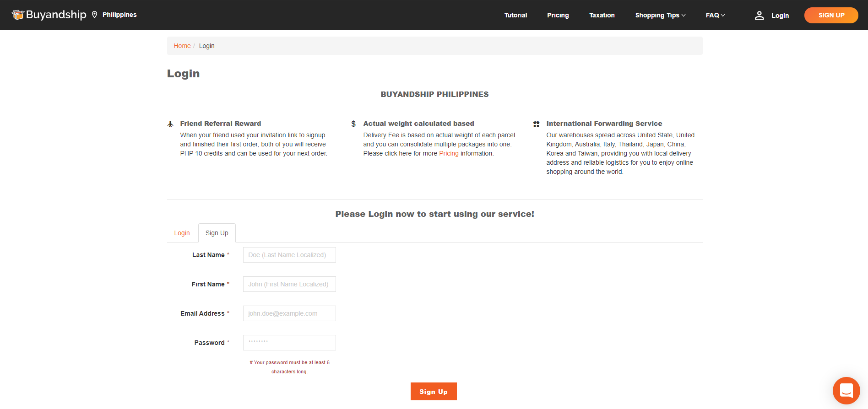This screenshot has height=409, width=868.
Task: Click the password length hint text
Action: pos(289,367)
